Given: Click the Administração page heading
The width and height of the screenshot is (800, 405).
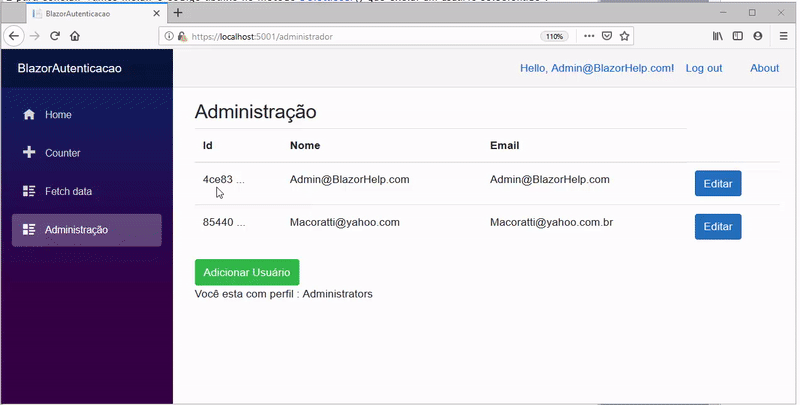Looking at the screenshot, I should [256, 112].
